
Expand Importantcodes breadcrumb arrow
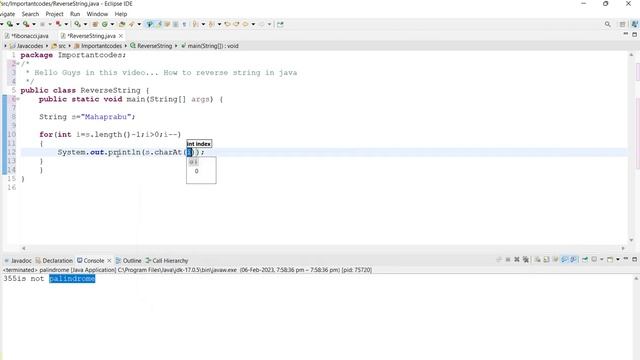[126, 46]
